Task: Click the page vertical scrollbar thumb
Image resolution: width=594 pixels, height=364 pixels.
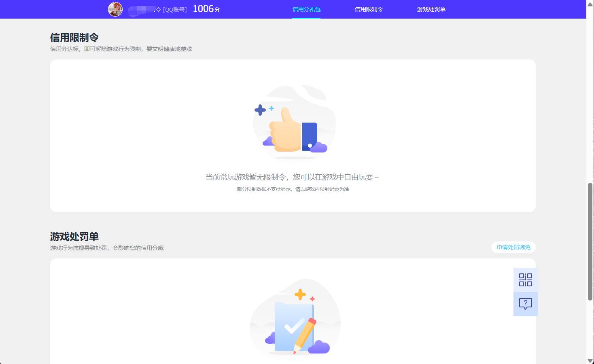Action: coord(590,241)
